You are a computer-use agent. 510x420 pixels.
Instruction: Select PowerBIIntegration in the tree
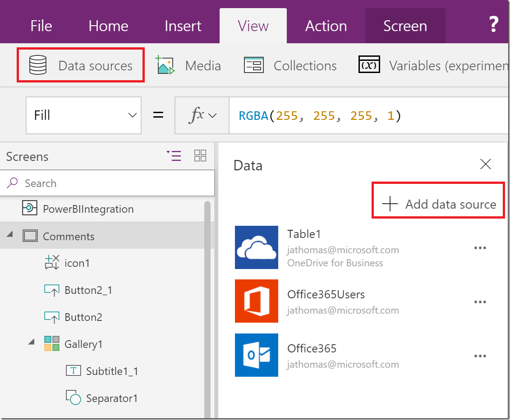pyautogui.click(x=88, y=209)
